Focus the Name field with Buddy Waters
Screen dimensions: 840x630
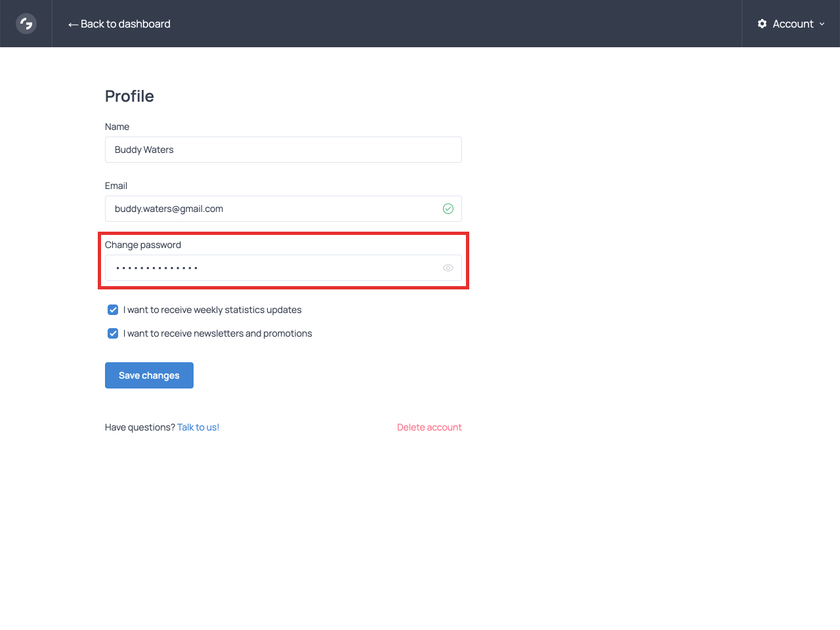tap(283, 150)
